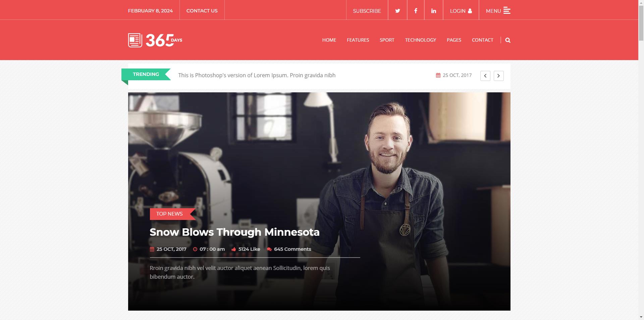Viewport: 644px width, 320px height.
Task: Go to the HOME menu item
Action: (329, 40)
